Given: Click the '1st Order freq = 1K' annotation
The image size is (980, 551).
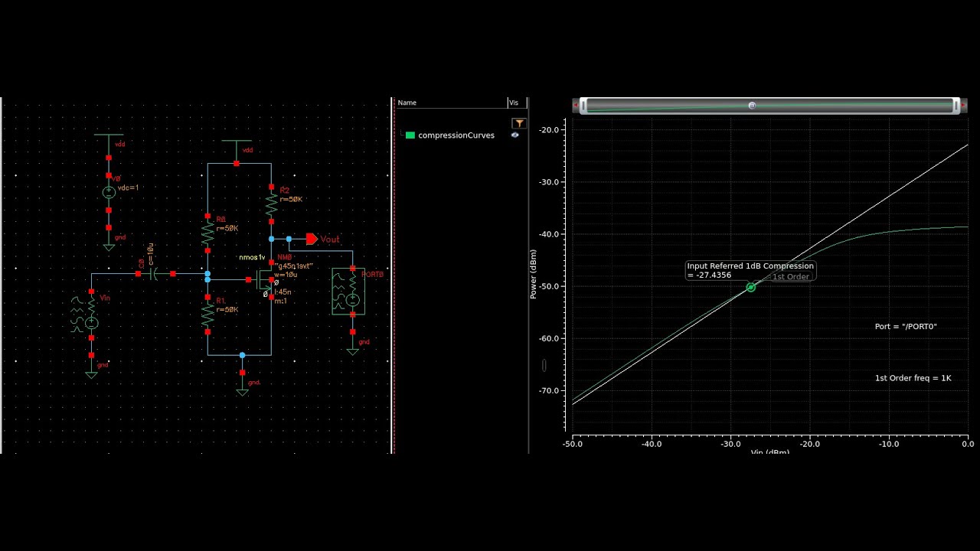Looking at the screenshot, I should (x=913, y=378).
